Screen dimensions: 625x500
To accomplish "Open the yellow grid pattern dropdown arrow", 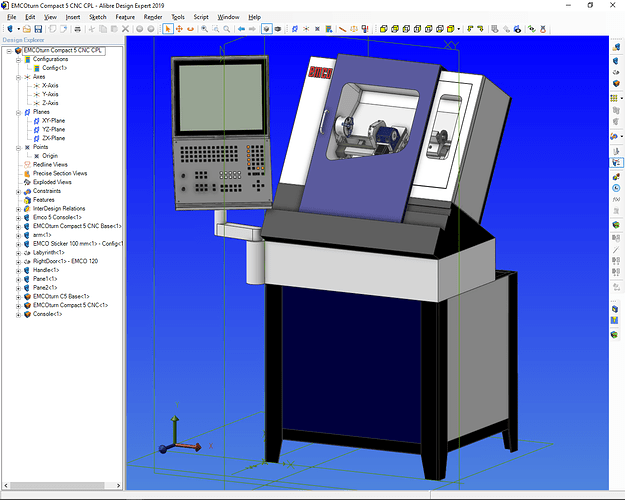I will 622,98.
